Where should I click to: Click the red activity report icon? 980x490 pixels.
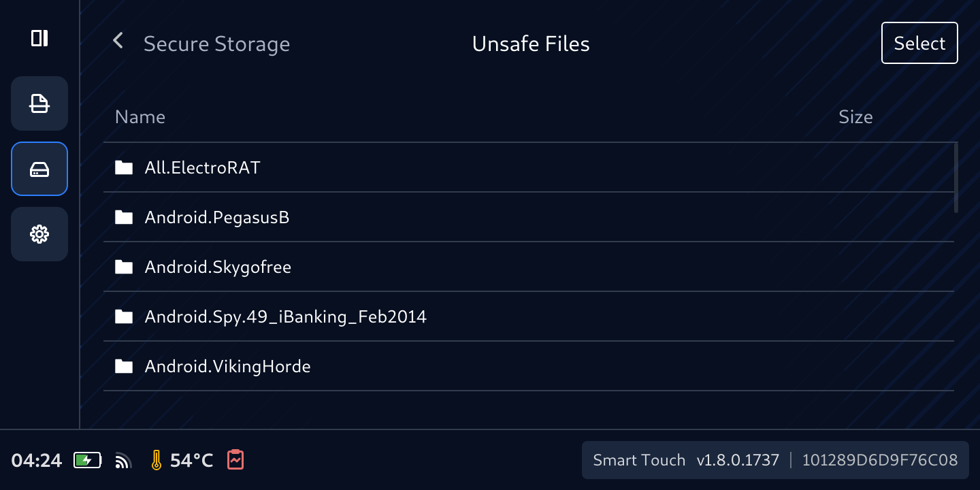pyautogui.click(x=235, y=460)
